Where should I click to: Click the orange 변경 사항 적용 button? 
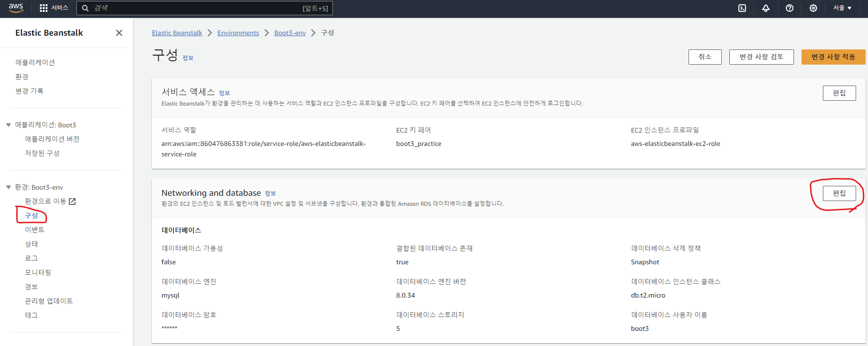pyautogui.click(x=833, y=57)
